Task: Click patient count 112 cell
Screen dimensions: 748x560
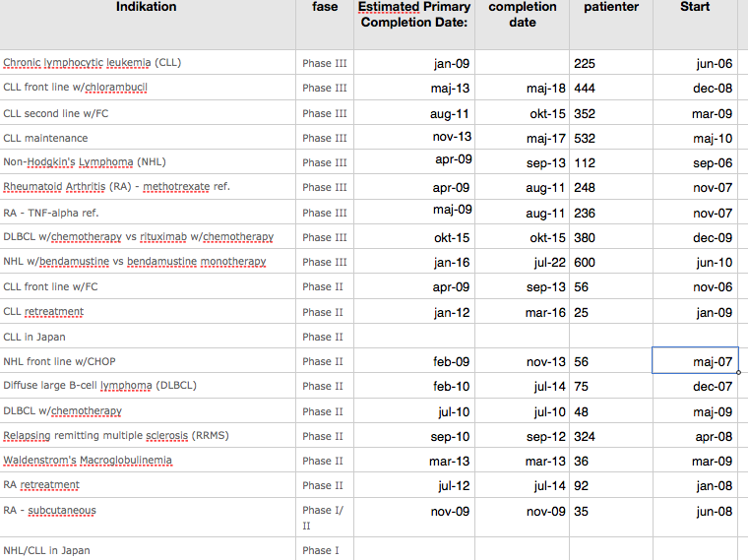Action: (611, 162)
